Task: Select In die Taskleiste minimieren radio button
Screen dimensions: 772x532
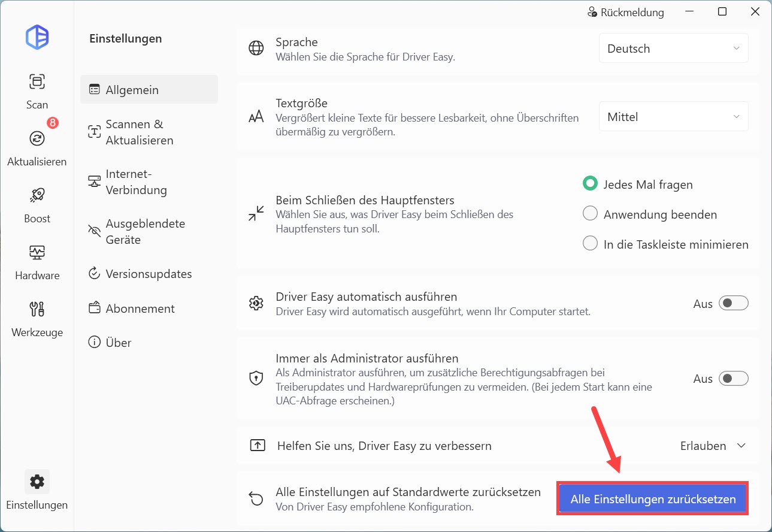Action: (590, 244)
